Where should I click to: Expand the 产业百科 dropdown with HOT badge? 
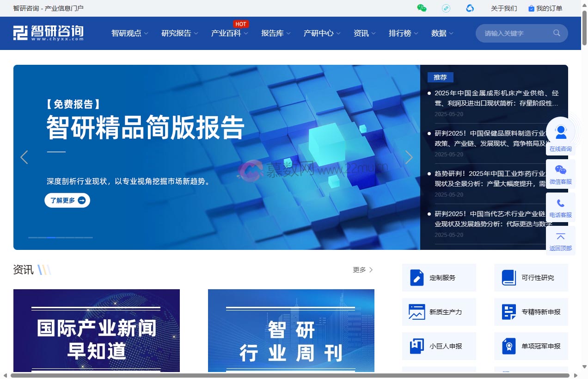(226, 33)
